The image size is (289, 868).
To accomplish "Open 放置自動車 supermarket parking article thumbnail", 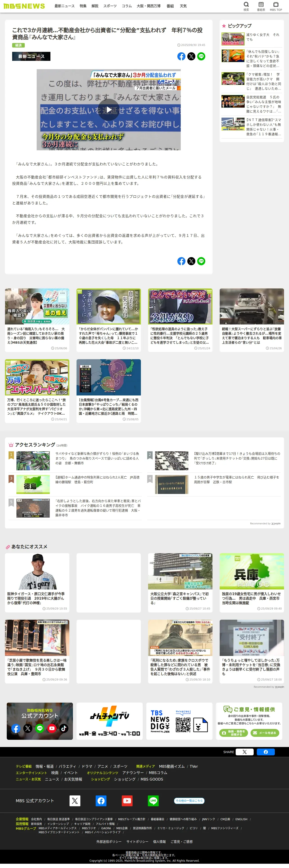I will point(252,306).
